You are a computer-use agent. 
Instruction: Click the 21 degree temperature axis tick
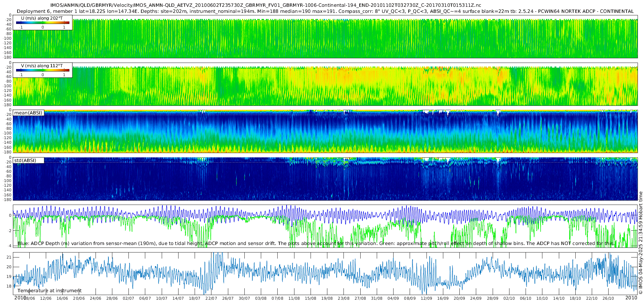coord(9,258)
